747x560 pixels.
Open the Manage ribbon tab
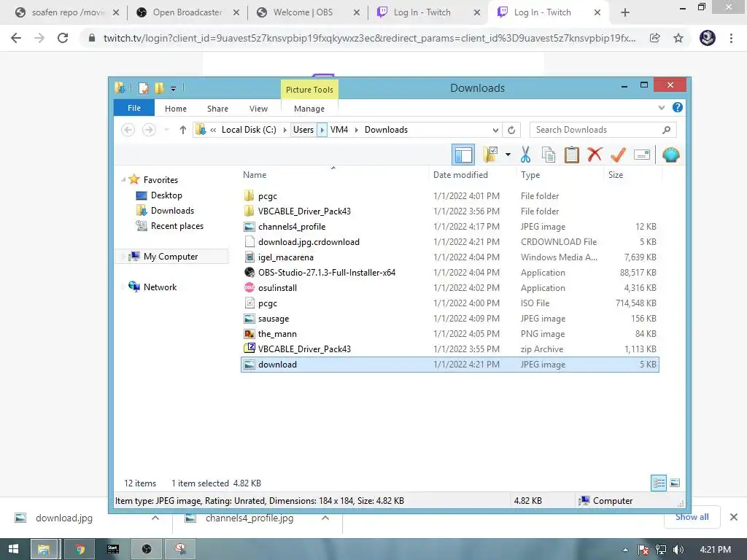pos(309,109)
